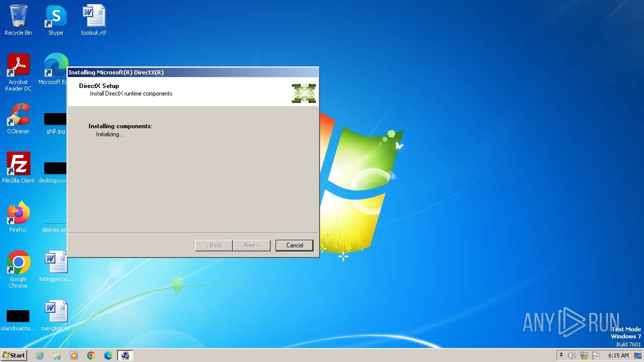Activate the DirectX installer taskbar button

[x=125, y=355]
